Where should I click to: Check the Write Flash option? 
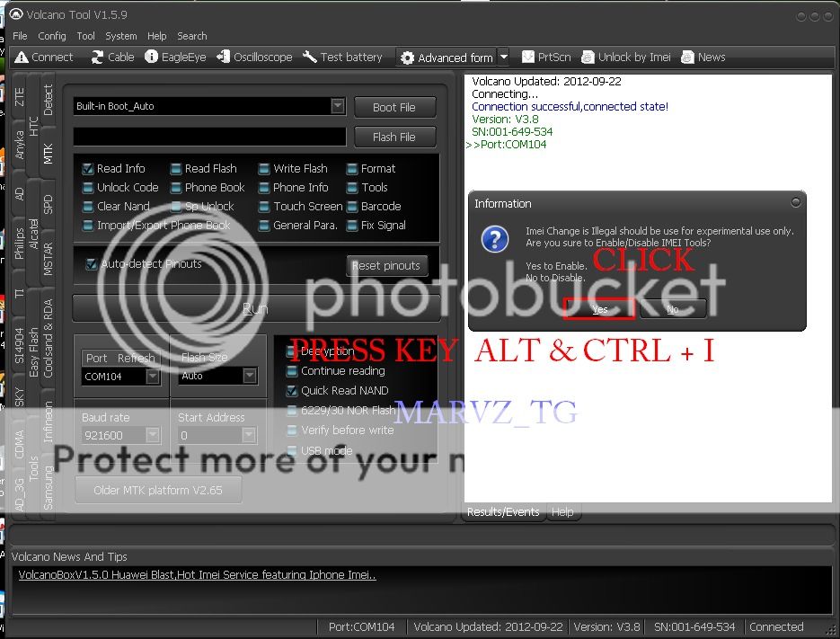tap(263, 169)
